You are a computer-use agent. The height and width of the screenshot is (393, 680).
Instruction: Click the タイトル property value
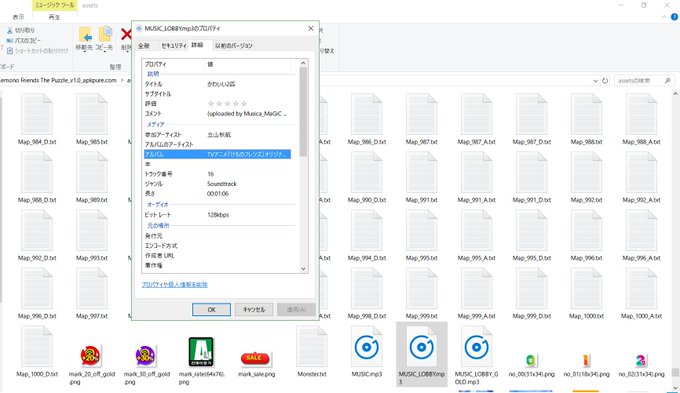(221, 84)
